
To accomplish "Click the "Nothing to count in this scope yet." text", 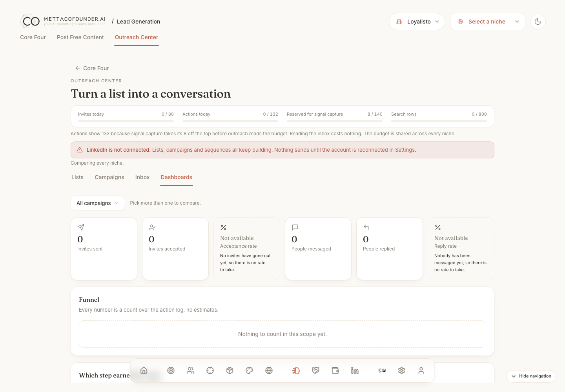I will coord(282,334).
